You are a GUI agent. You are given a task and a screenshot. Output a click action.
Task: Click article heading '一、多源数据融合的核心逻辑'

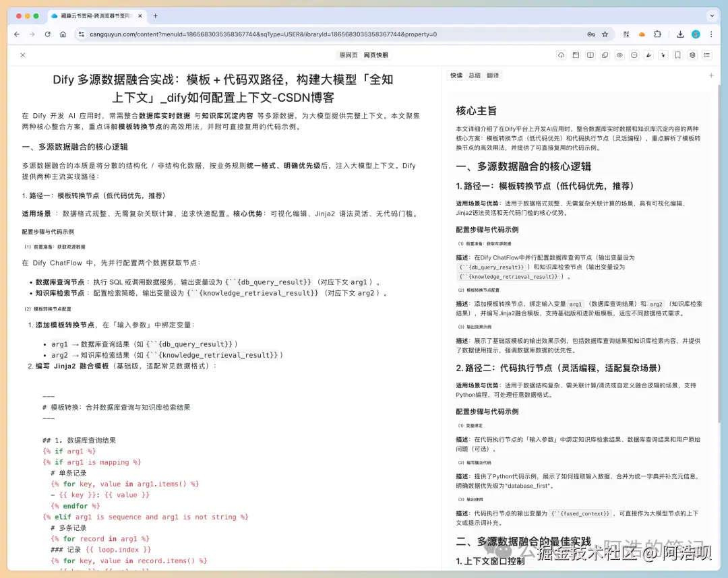coord(75,147)
